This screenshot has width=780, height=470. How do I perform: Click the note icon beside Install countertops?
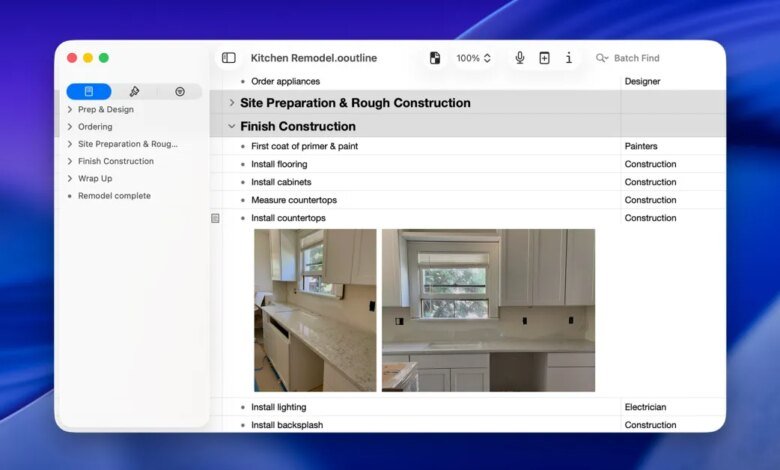[215, 218]
